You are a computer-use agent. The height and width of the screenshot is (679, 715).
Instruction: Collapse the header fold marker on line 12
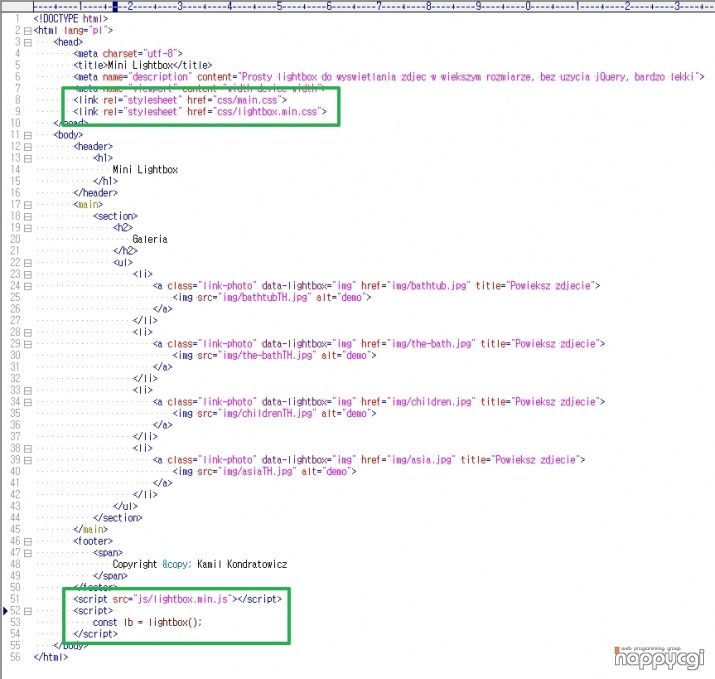click(x=27, y=147)
